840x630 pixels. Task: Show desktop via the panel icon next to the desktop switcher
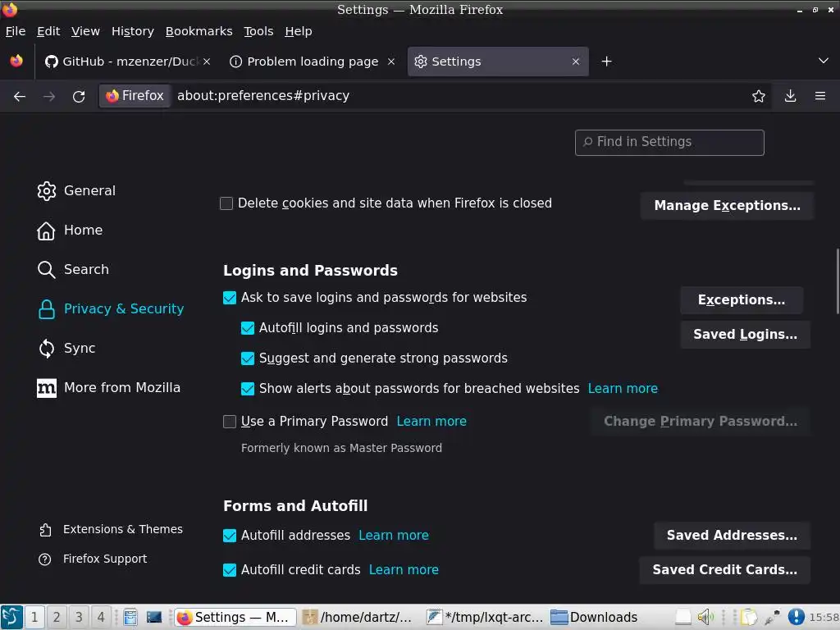click(x=153, y=617)
